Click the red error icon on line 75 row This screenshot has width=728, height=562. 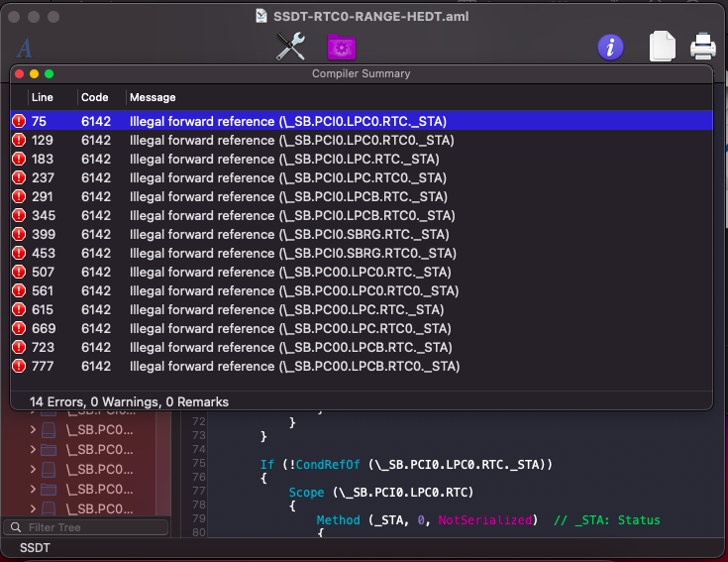(19, 121)
